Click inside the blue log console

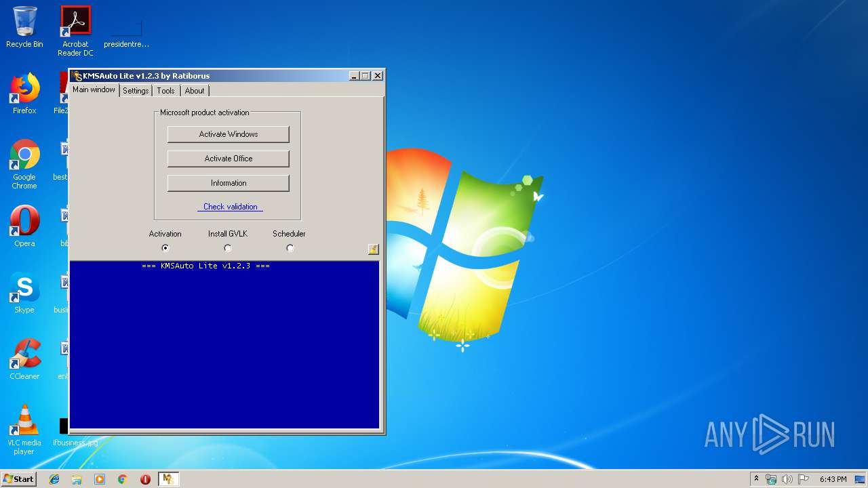(x=224, y=345)
